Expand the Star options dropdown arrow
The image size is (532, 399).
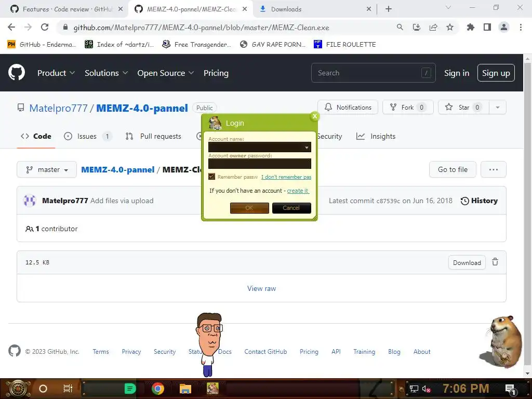pyautogui.click(x=497, y=107)
